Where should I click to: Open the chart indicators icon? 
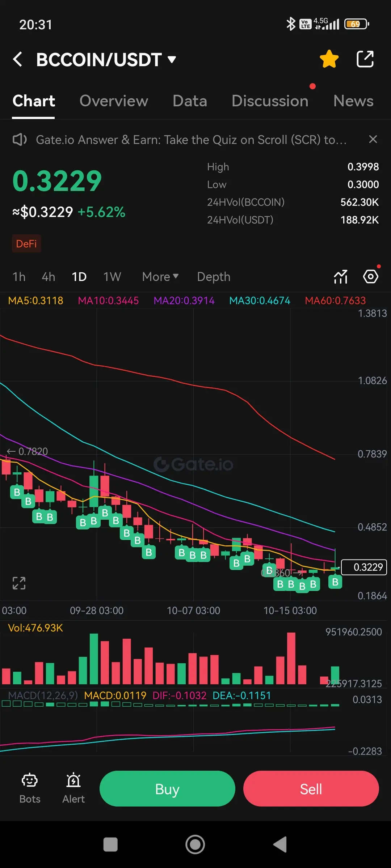point(341,277)
